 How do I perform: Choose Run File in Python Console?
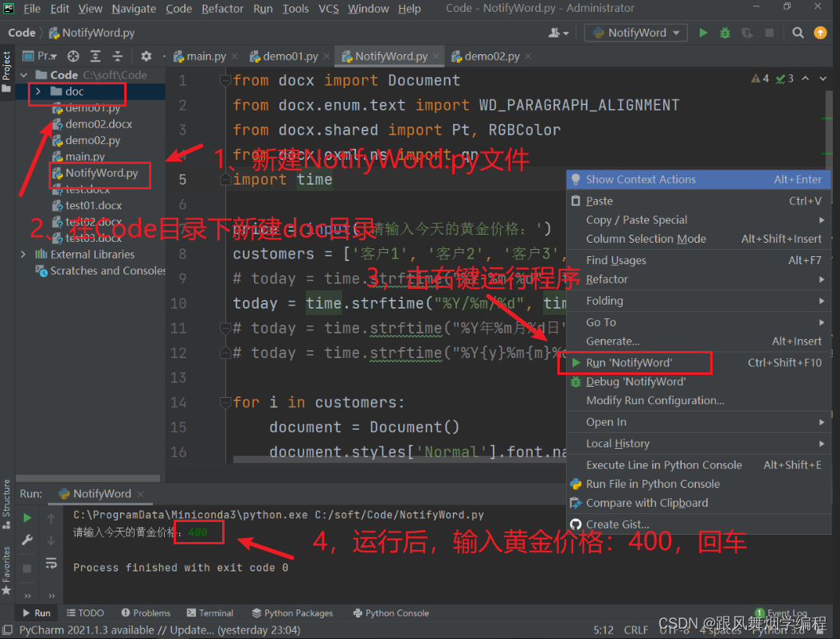pyautogui.click(x=698, y=484)
